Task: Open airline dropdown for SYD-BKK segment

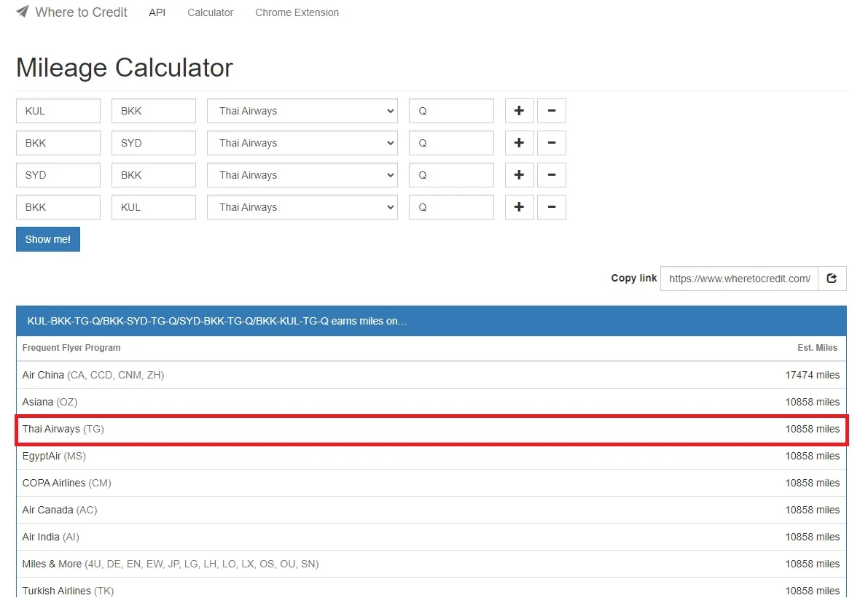Action: 302,175
